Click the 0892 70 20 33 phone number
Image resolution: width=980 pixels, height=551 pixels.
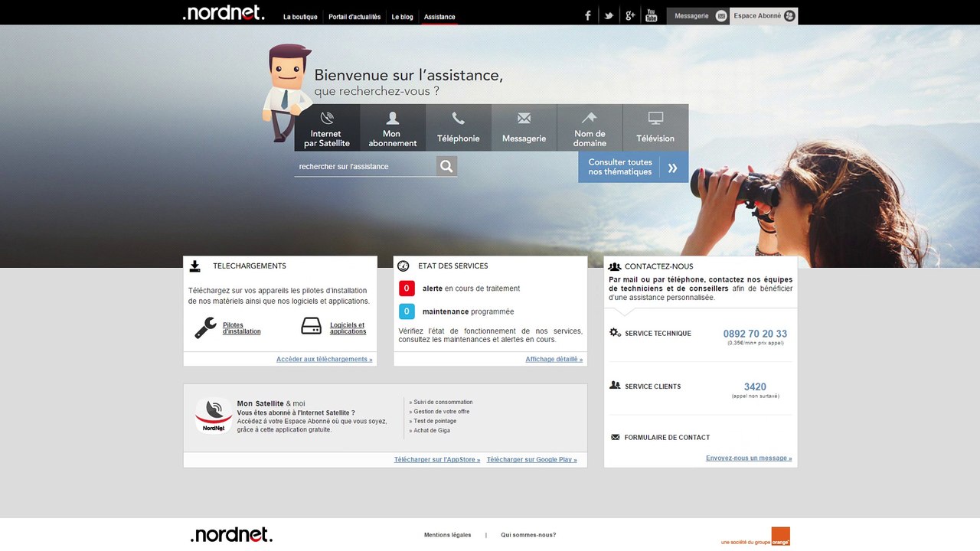(755, 334)
